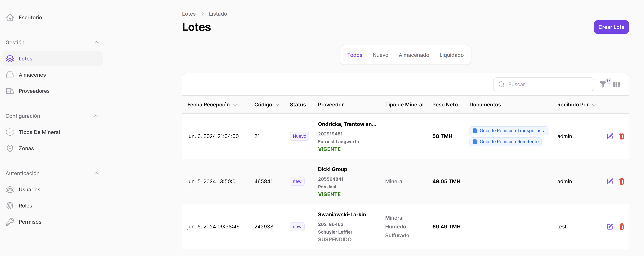Open Almacenes from the sidebar

click(53, 75)
